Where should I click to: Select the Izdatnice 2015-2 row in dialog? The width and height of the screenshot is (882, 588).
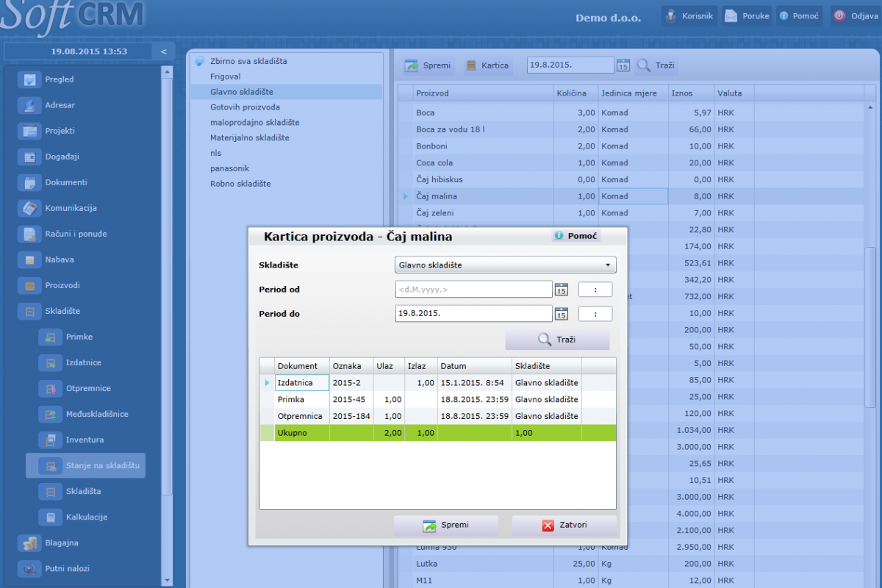coord(438,383)
